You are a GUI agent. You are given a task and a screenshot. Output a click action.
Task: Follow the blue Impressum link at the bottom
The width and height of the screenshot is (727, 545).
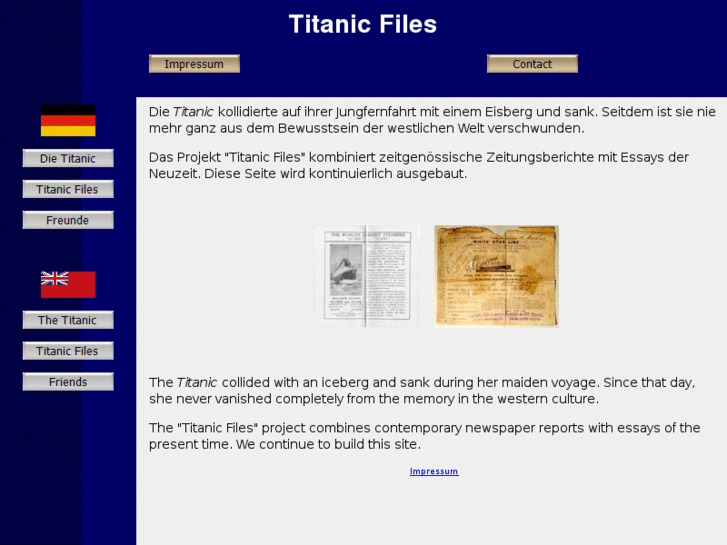434,471
